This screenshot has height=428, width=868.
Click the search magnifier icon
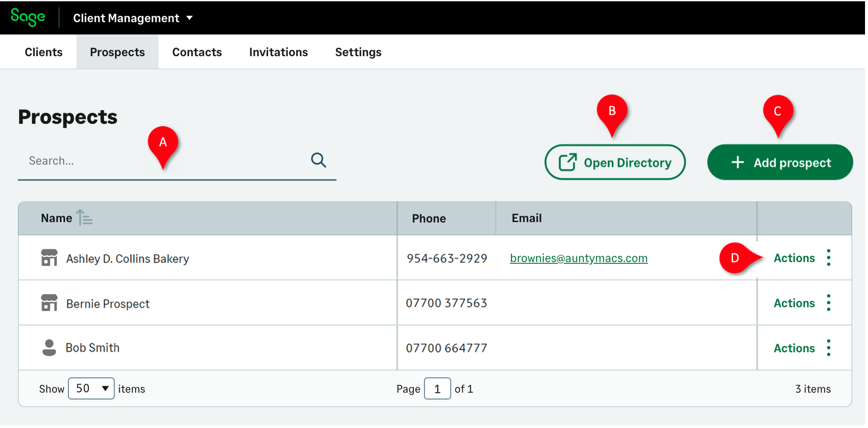tap(318, 160)
